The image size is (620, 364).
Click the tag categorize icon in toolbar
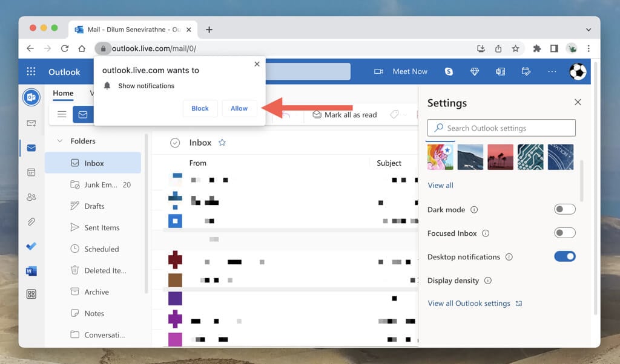click(x=394, y=114)
